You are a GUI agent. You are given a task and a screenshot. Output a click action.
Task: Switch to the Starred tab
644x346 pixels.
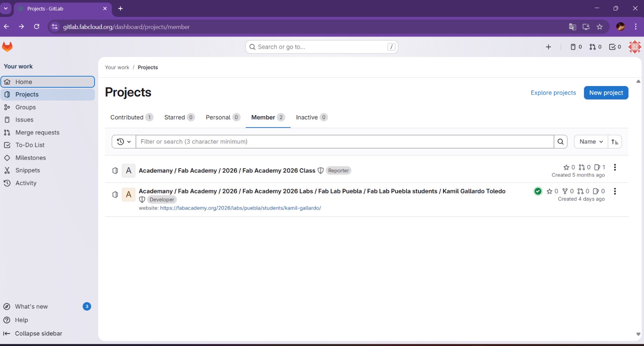click(x=179, y=117)
